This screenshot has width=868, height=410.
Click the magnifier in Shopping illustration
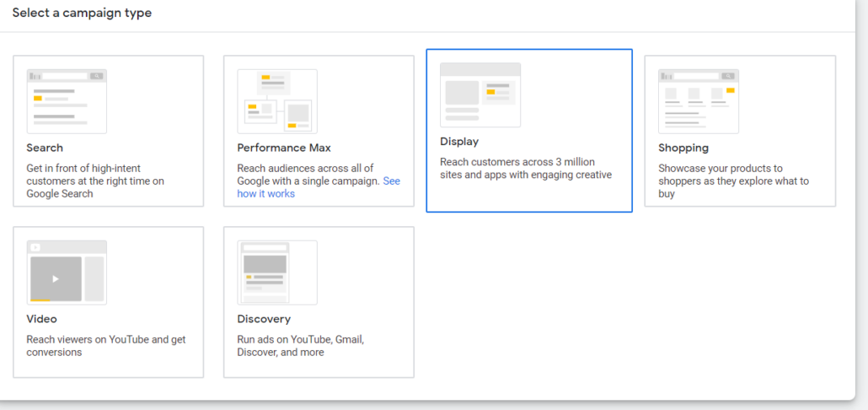coord(728,76)
